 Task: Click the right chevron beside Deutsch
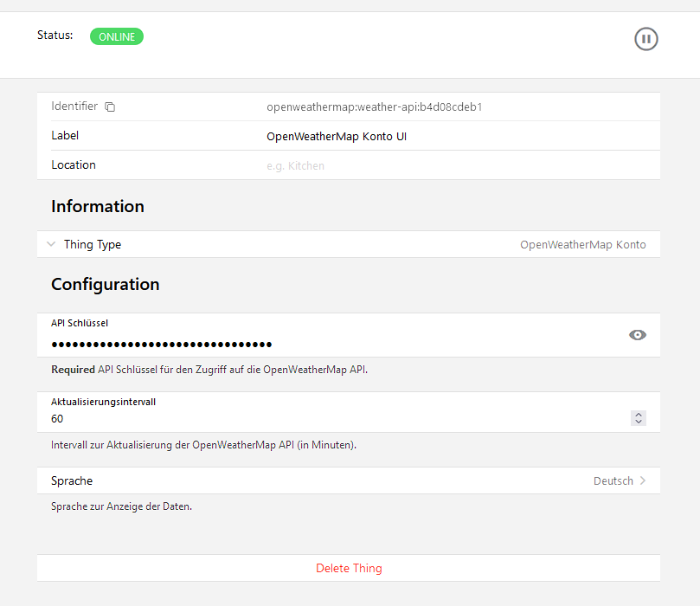point(643,480)
